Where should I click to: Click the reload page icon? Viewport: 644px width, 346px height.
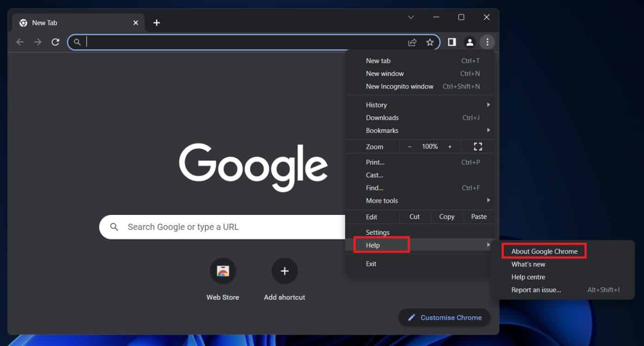[x=56, y=42]
